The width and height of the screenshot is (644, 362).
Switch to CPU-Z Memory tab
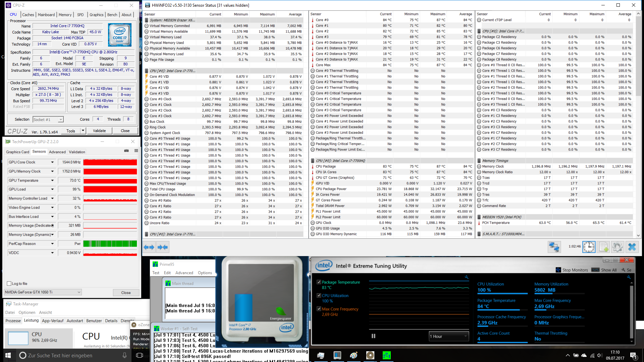(x=65, y=15)
